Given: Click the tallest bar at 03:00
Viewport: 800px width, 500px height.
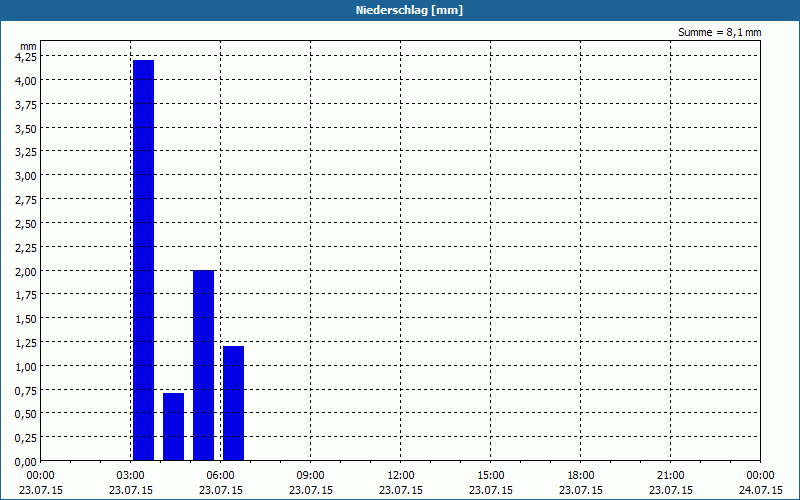Looking at the screenshot, I should click(x=143, y=260).
